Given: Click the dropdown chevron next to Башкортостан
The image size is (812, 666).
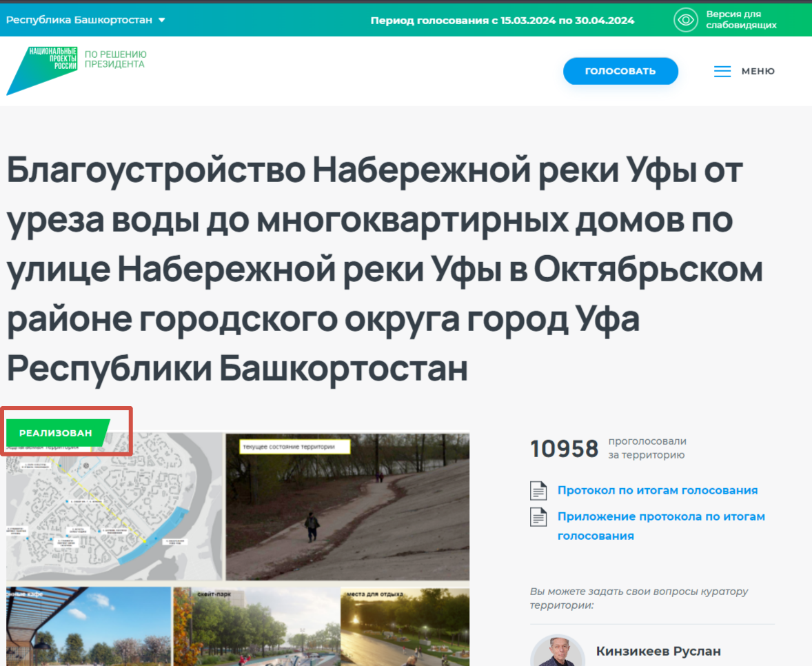Looking at the screenshot, I should [x=163, y=20].
